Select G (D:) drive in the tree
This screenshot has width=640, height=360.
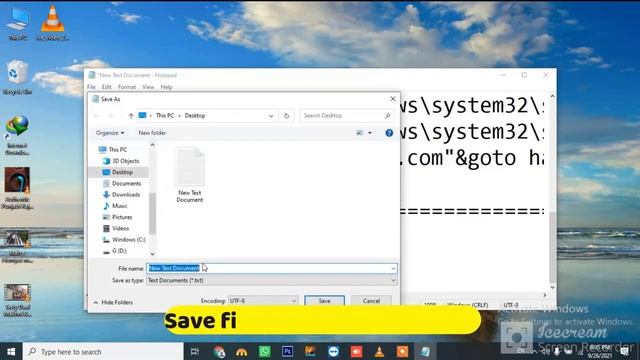(x=115, y=251)
